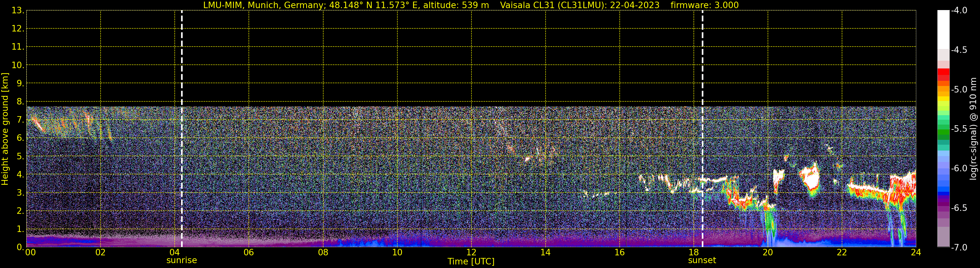
Task: Click the white dashed sunset marker line
Action: coord(702,129)
